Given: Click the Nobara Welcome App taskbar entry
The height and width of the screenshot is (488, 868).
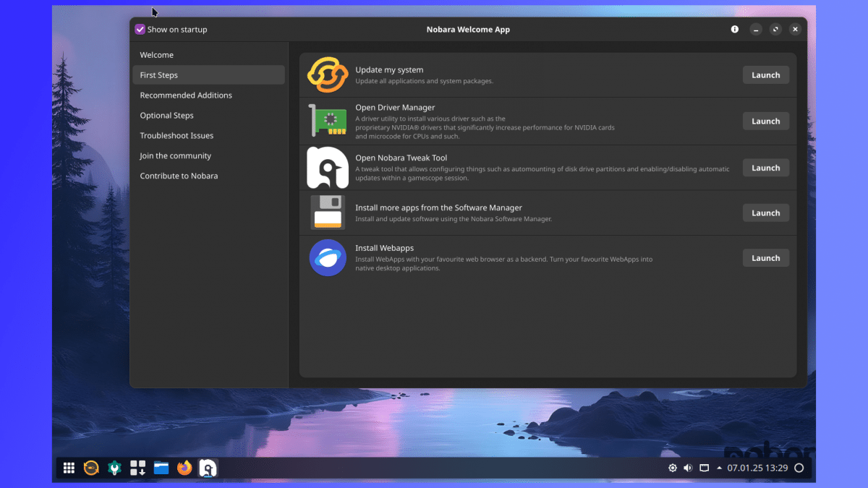Looking at the screenshot, I should point(208,468).
